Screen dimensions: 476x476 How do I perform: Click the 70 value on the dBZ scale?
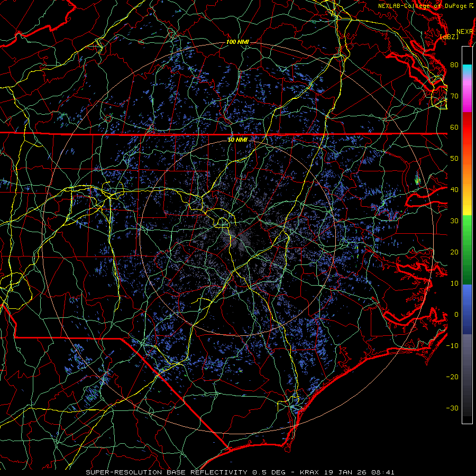pyautogui.click(x=454, y=96)
